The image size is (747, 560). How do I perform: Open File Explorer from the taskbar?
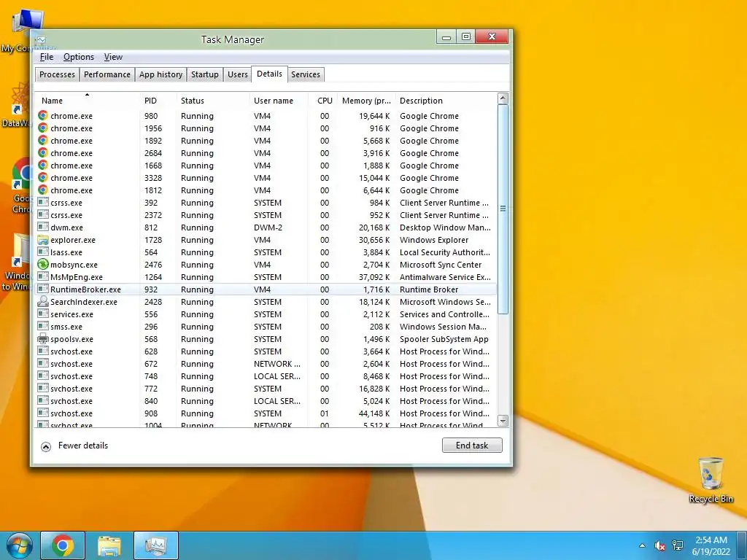click(x=109, y=545)
